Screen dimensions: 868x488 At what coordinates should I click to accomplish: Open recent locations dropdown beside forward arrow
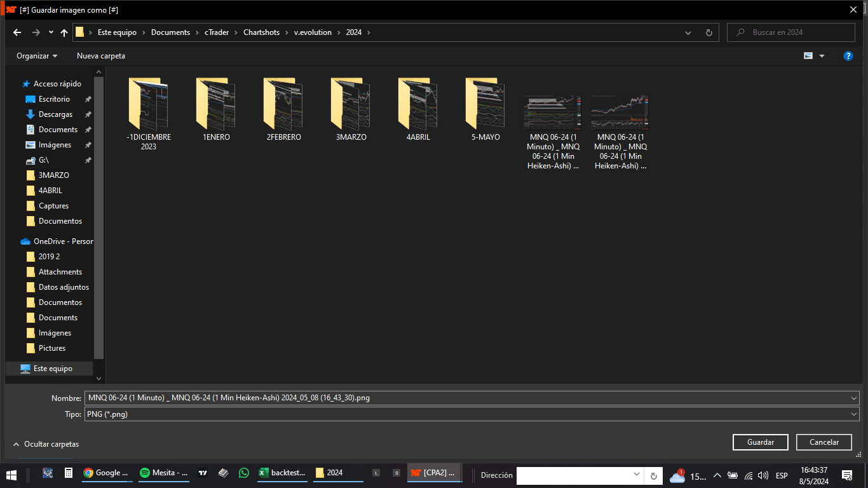(x=51, y=32)
